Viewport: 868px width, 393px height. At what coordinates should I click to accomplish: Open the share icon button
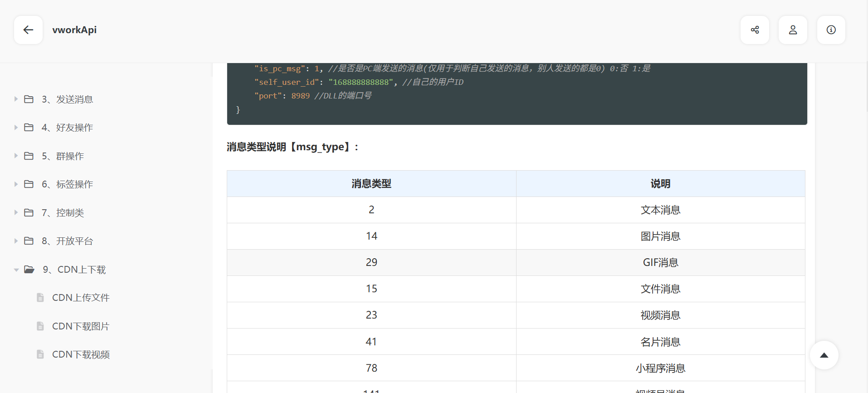coord(755,30)
